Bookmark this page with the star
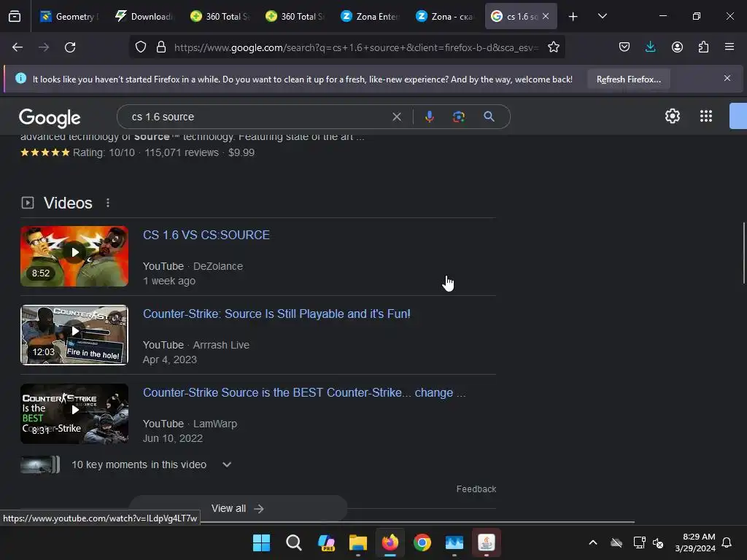The width and height of the screenshot is (747, 560). pyautogui.click(x=553, y=47)
